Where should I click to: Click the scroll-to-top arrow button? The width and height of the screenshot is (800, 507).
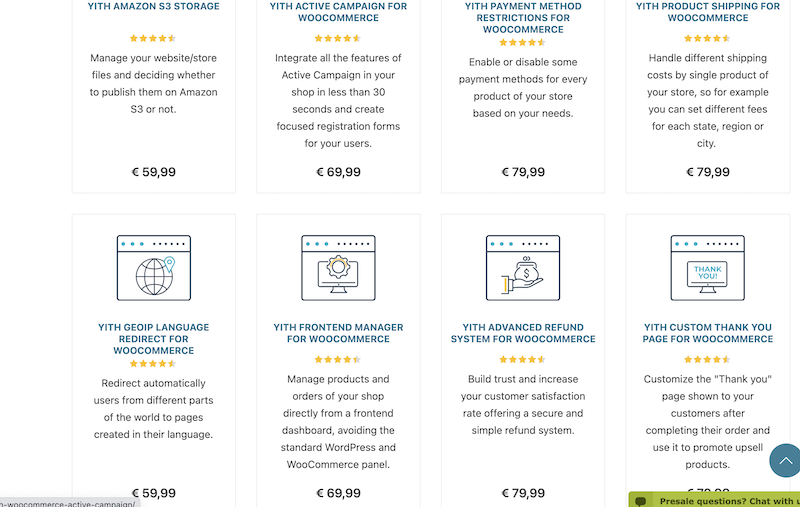pyautogui.click(x=786, y=461)
